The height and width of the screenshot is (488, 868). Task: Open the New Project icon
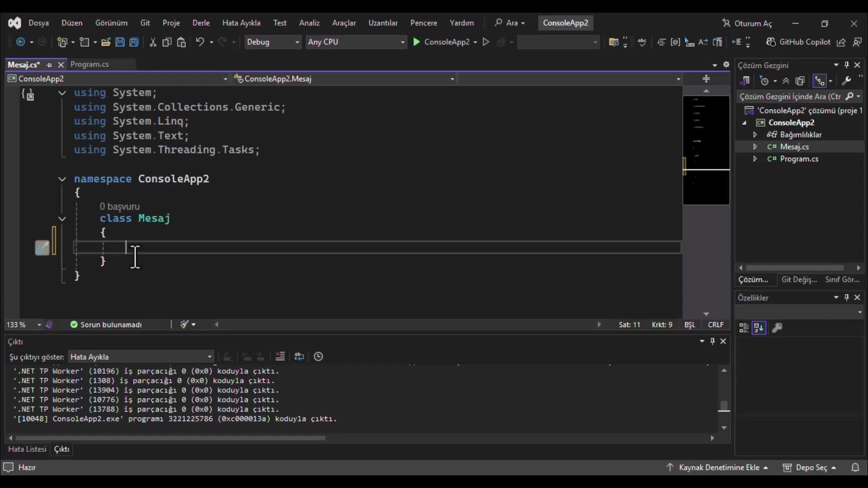point(62,42)
